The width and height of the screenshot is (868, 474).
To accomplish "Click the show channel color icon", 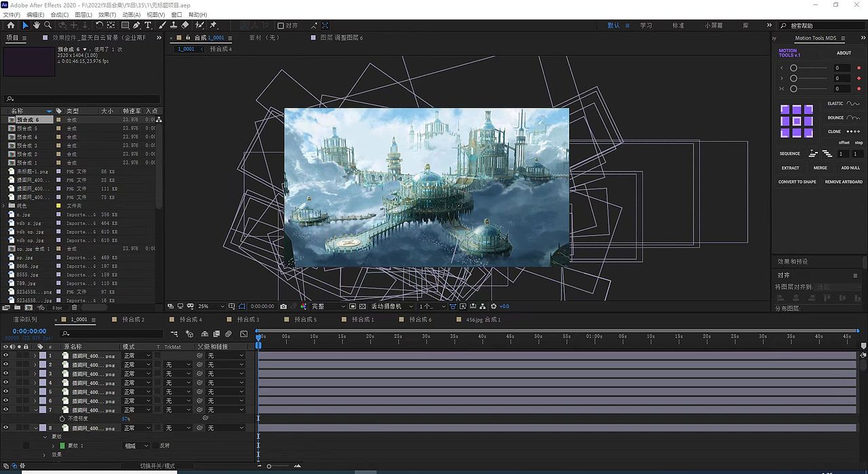I will (303, 307).
